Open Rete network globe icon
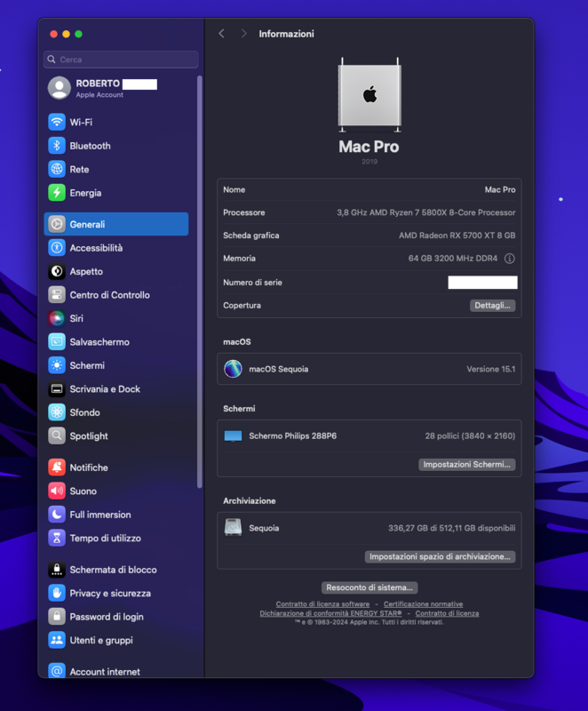This screenshot has width=588, height=711. [57, 169]
